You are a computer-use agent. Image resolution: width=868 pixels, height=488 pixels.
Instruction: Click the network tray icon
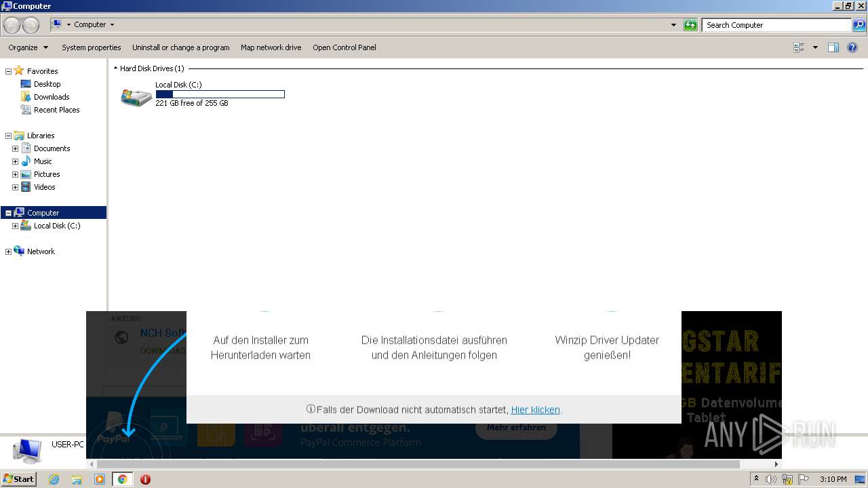point(787,479)
